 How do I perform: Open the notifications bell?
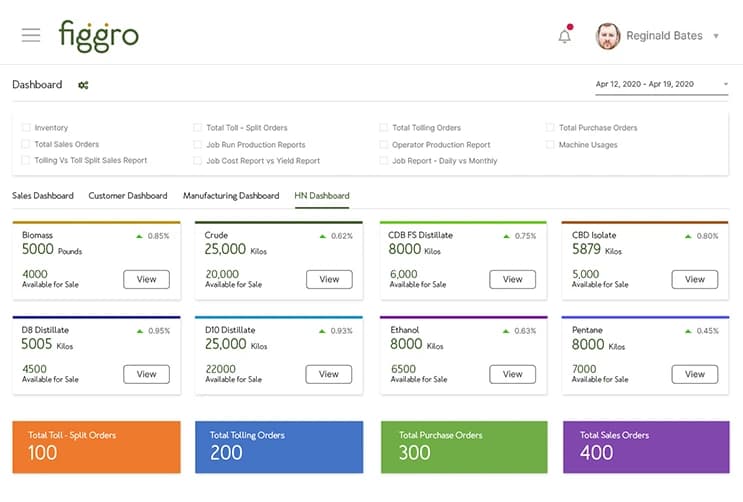pos(564,36)
